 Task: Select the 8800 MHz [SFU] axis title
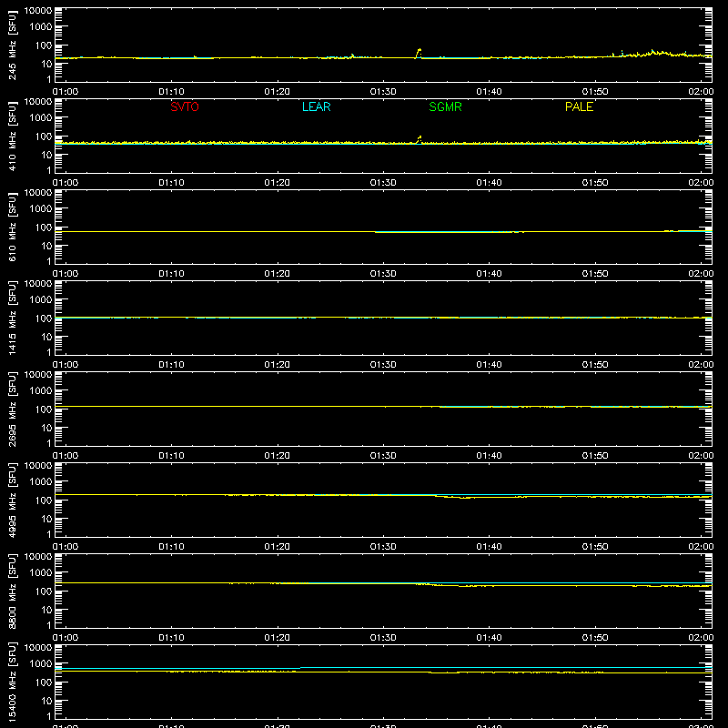click(x=12, y=591)
